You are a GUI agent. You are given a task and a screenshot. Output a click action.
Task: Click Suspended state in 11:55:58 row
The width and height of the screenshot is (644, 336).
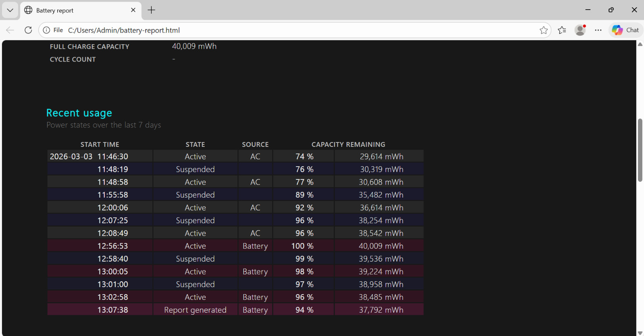[x=195, y=195]
